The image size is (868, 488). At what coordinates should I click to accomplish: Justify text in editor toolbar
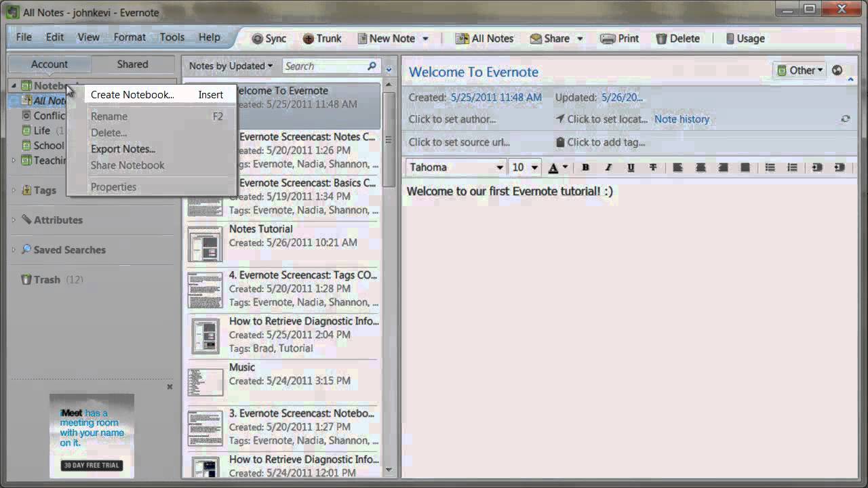(745, 167)
